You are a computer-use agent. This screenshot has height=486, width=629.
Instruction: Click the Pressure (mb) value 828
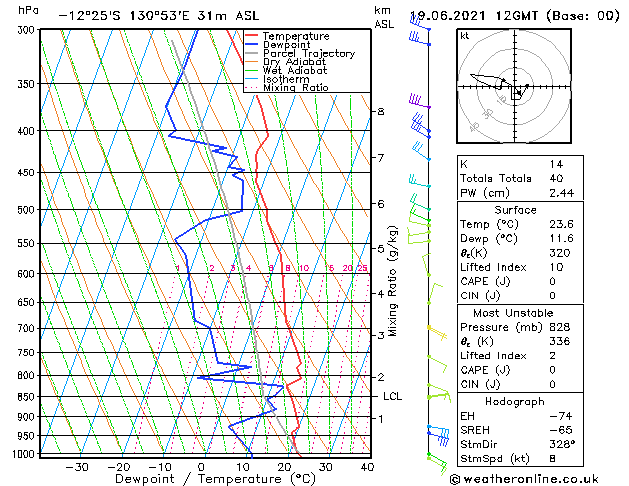click(x=560, y=327)
